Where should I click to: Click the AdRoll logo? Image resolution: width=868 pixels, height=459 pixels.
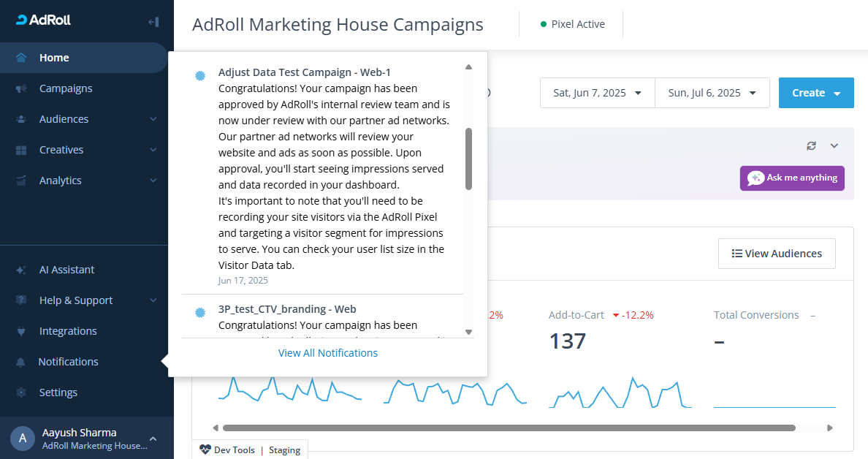[x=43, y=20]
